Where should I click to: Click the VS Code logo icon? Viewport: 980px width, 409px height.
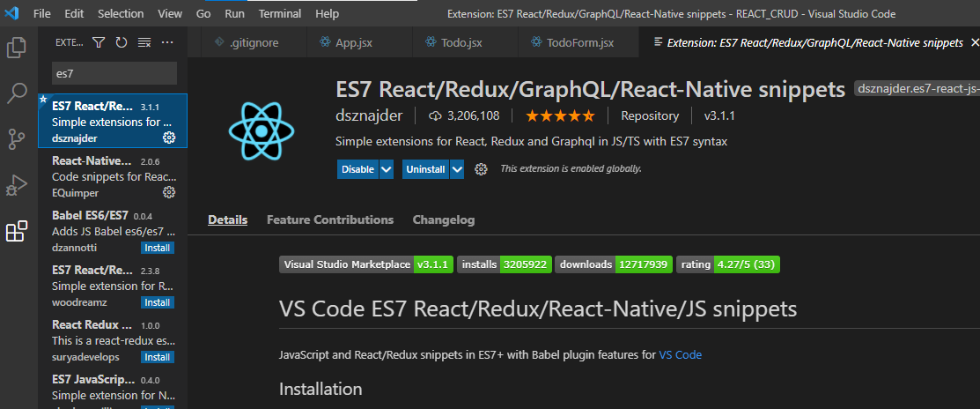pyautogui.click(x=11, y=13)
